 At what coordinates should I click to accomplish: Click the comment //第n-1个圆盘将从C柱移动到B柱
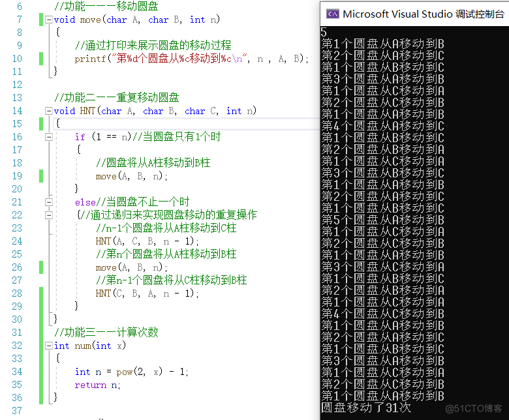pos(171,280)
